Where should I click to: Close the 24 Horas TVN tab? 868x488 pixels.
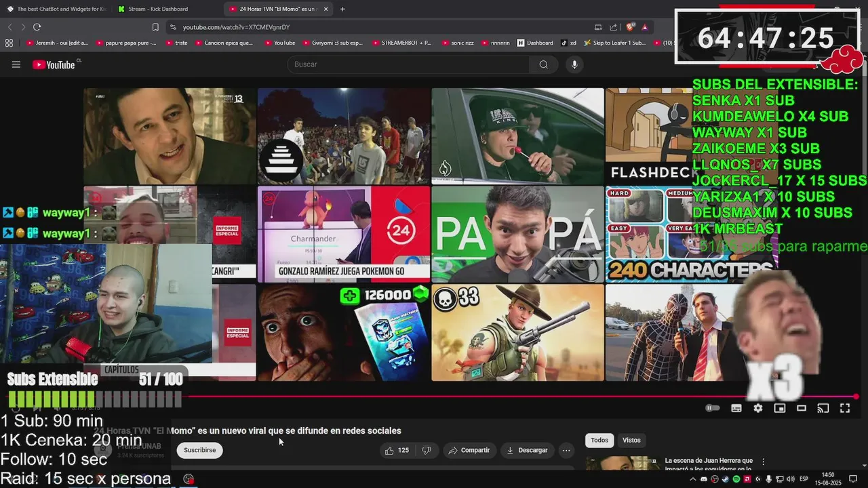(x=325, y=9)
